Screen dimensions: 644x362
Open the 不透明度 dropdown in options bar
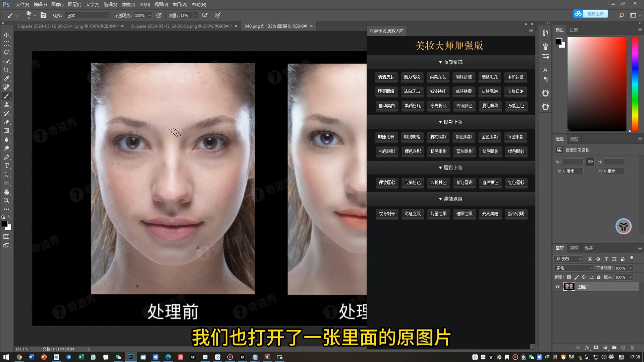pyautogui.click(x=150, y=15)
